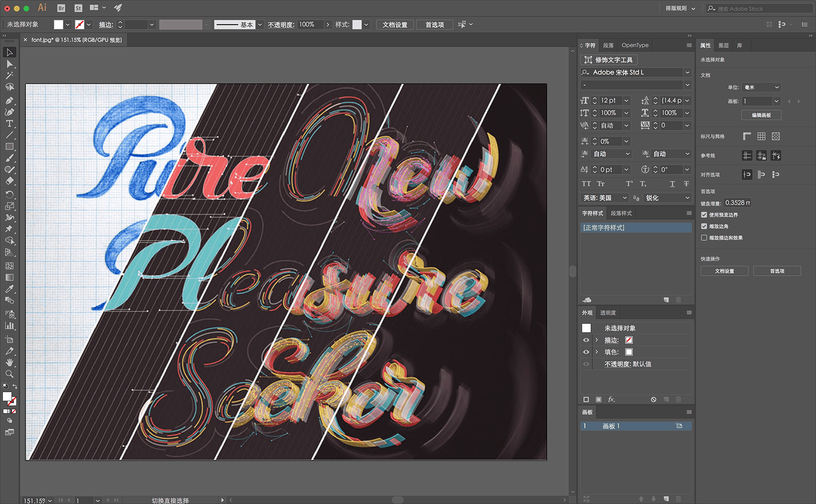Screen dimensions: 816x504
Task: Expand the 英语: 美国 language dropdown
Action: pos(624,197)
